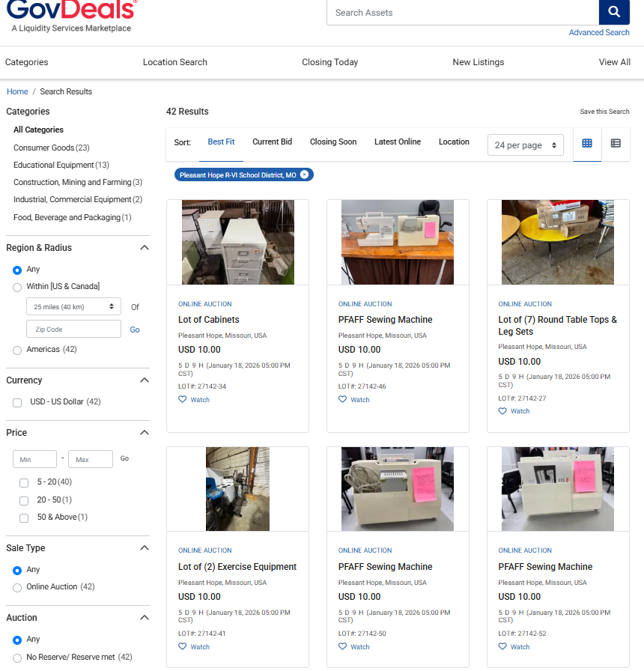Switch to list view using the list icon

coord(616,142)
